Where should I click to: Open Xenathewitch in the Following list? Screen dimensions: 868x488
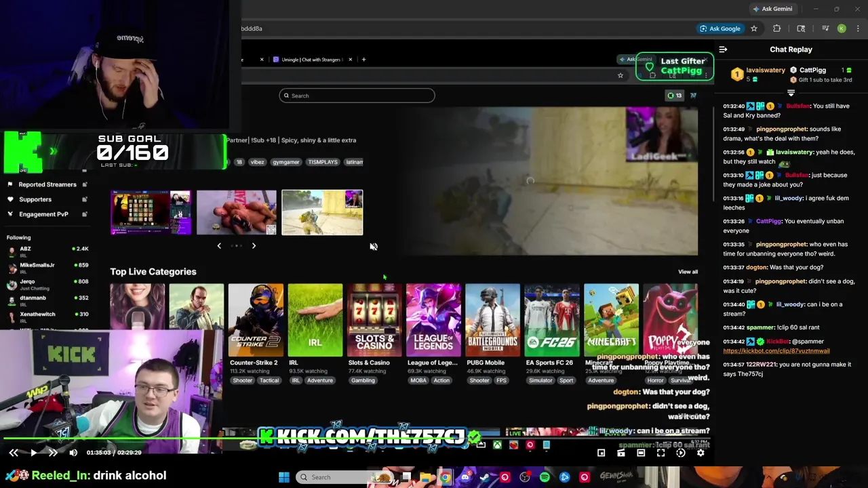[x=47, y=317]
